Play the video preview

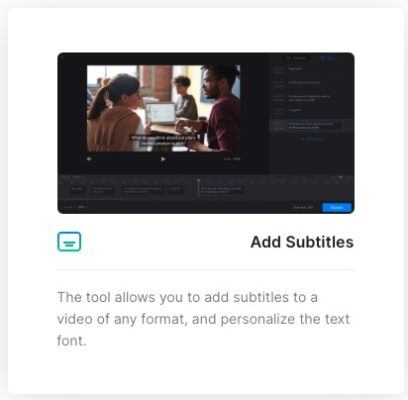(163, 159)
